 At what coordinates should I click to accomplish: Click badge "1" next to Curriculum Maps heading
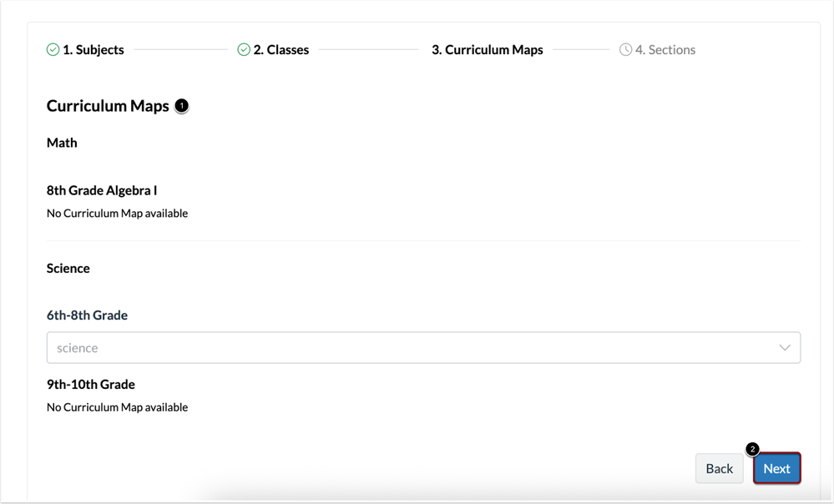[x=181, y=106]
